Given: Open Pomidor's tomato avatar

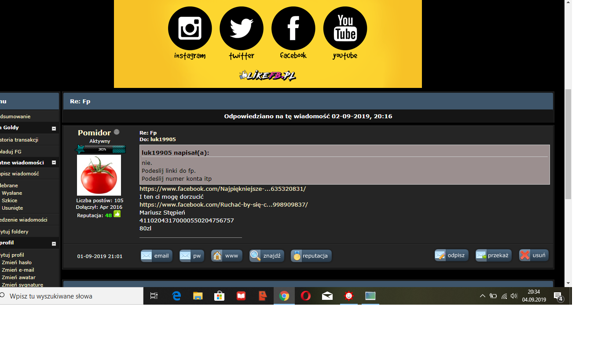Looking at the screenshot, I should pyautogui.click(x=99, y=175).
